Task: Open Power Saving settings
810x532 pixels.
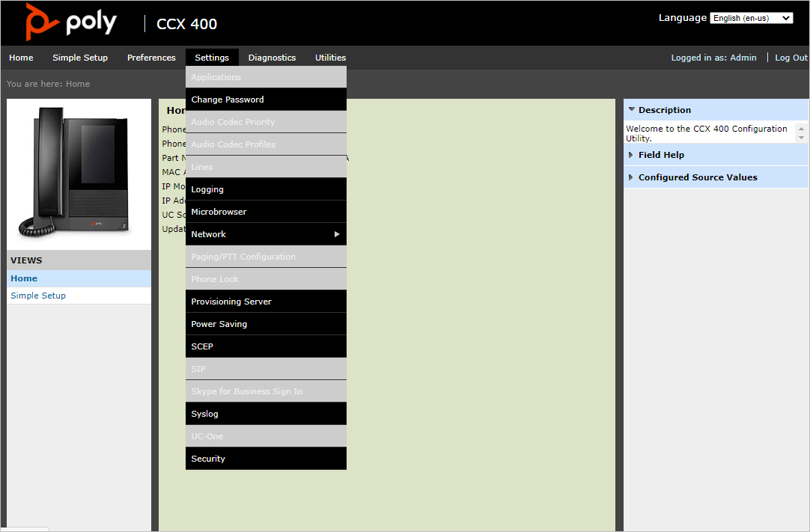Action: click(266, 325)
